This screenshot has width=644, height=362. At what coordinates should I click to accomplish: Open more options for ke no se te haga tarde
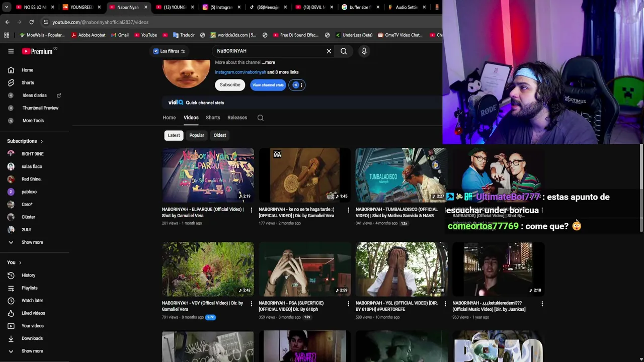[x=348, y=210]
